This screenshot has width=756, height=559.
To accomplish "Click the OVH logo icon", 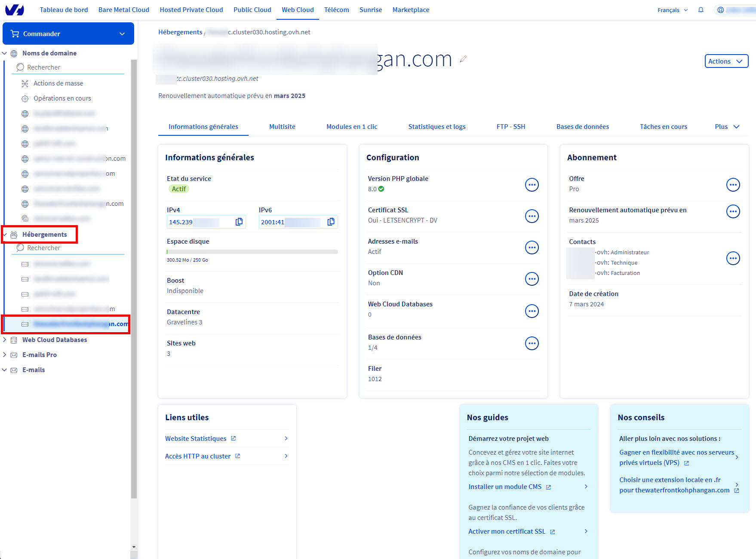I will click(x=15, y=9).
